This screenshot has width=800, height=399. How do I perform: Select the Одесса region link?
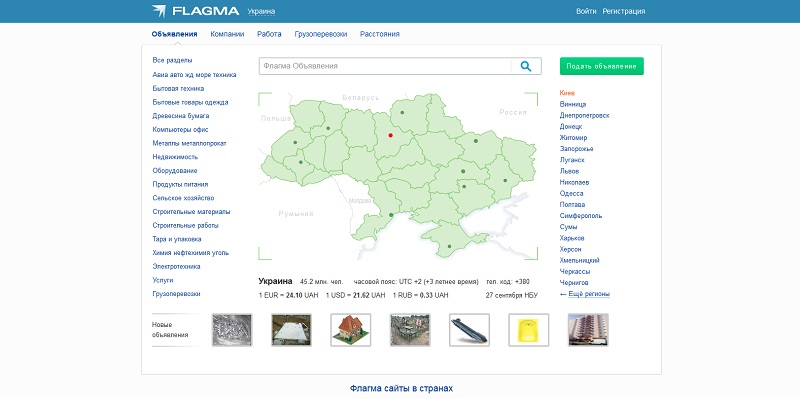coord(571,193)
